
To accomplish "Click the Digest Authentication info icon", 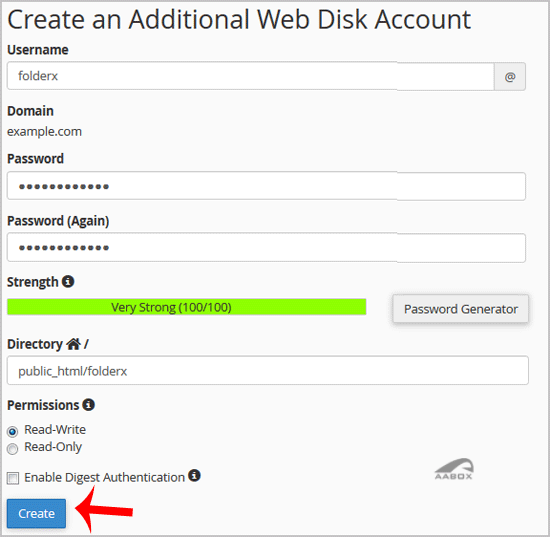I will tap(194, 475).
